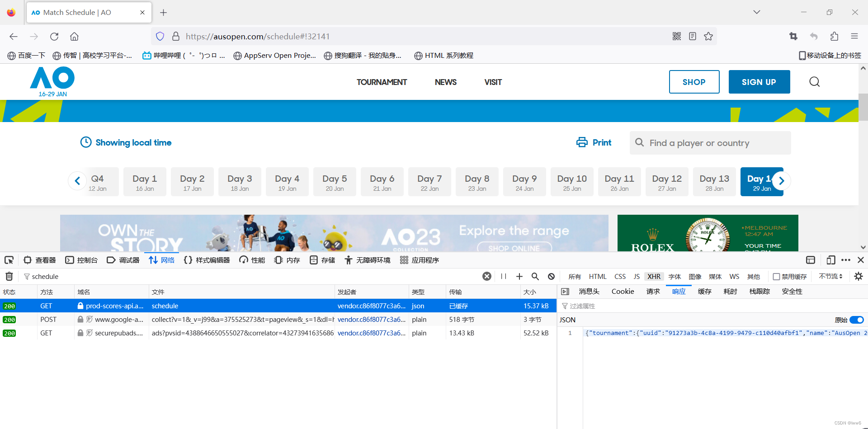Open network settings gear
868x429 pixels.
point(859,276)
